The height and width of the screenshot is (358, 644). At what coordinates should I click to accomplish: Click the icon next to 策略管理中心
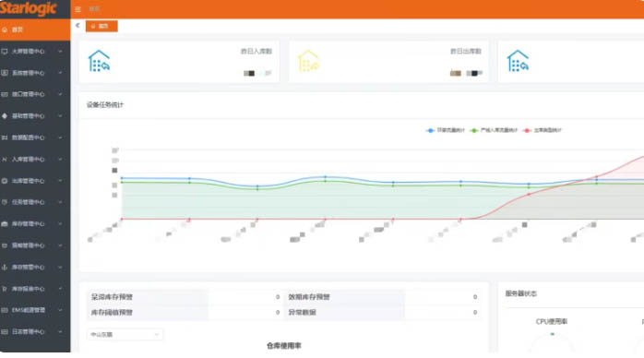click(5, 245)
